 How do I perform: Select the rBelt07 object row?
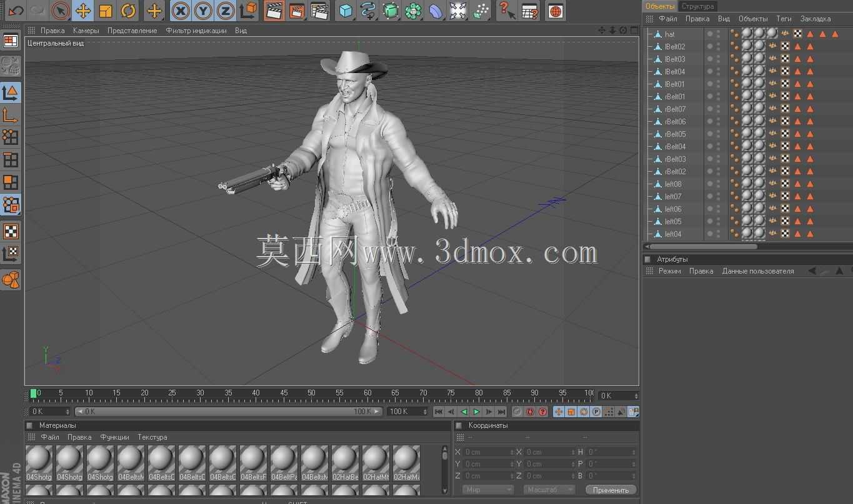(675, 109)
